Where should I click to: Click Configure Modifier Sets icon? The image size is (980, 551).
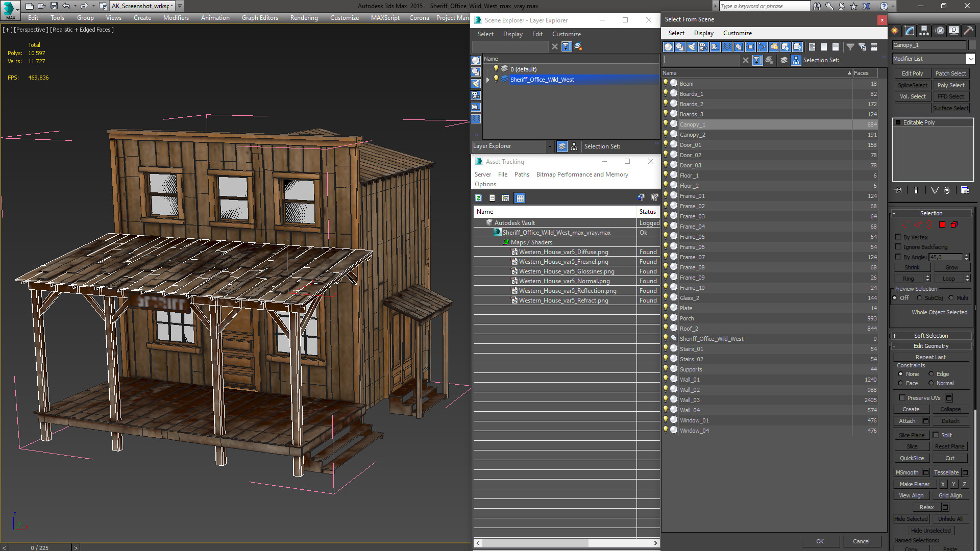point(965,190)
